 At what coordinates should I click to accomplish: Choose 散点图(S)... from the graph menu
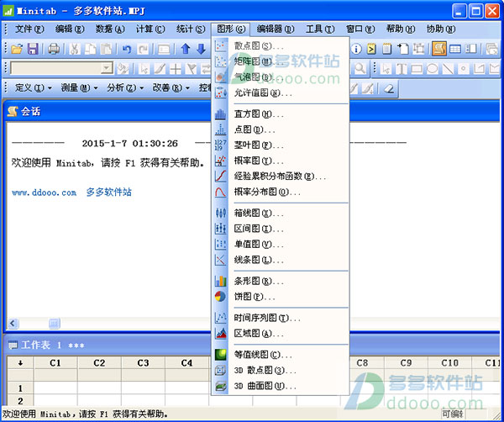(x=281, y=46)
